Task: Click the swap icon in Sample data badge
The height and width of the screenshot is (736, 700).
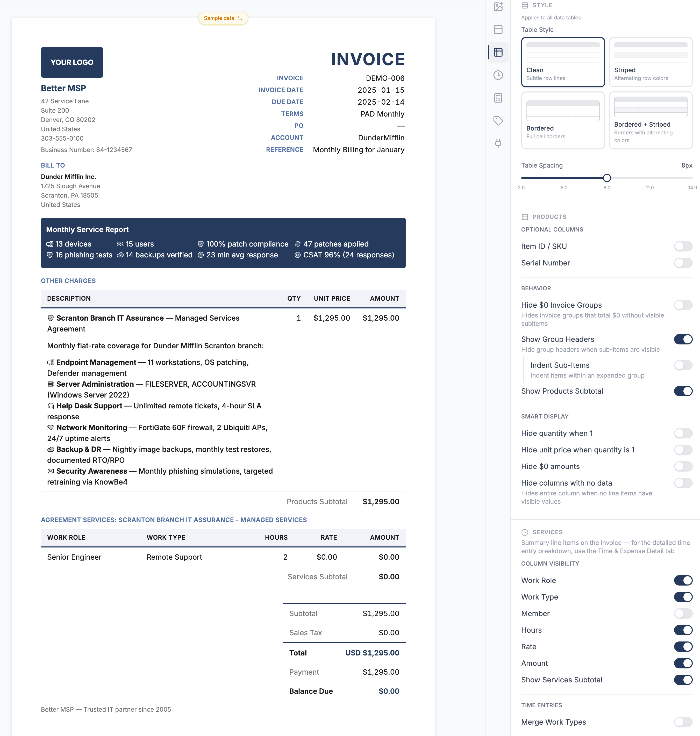Action: point(240,18)
